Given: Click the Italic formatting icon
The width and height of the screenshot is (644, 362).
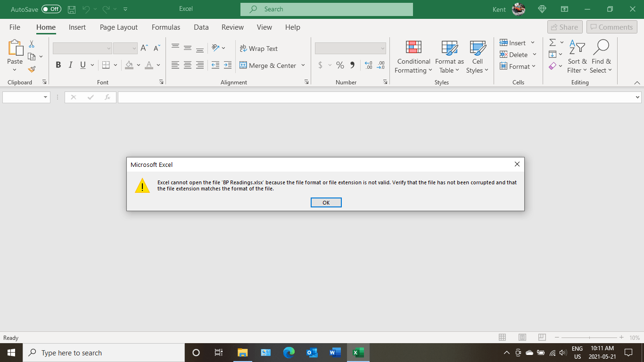Looking at the screenshot, I should (x=71, y=65).
